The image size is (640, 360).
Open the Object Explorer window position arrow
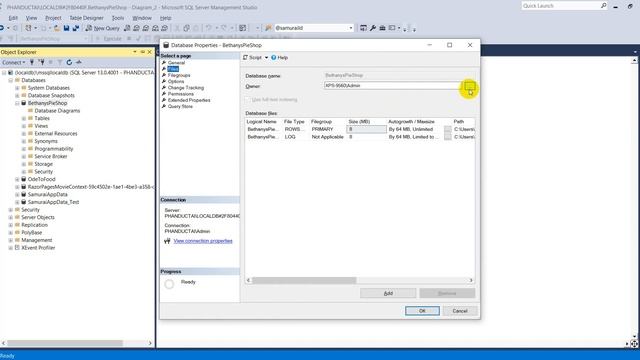(x=135, y=52)
